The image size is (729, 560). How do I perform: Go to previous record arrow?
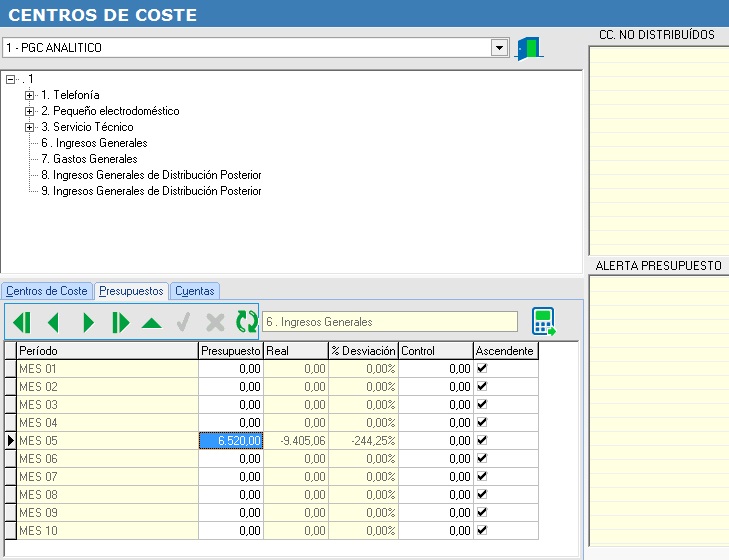click(x=53, y=322)
